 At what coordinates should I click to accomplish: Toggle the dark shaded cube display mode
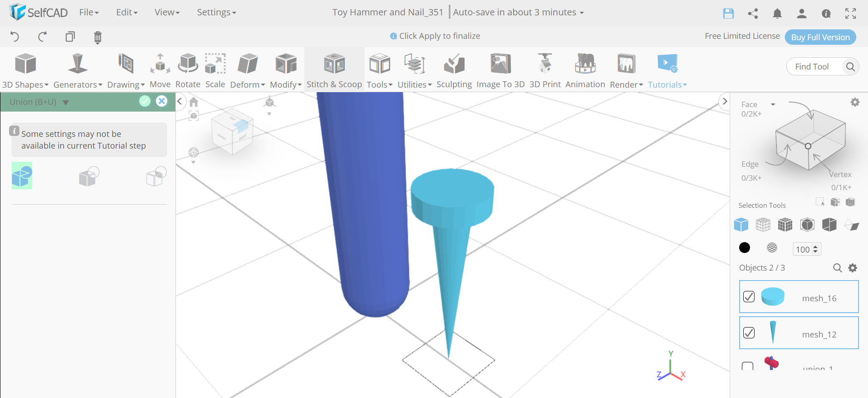pos(807,225)
